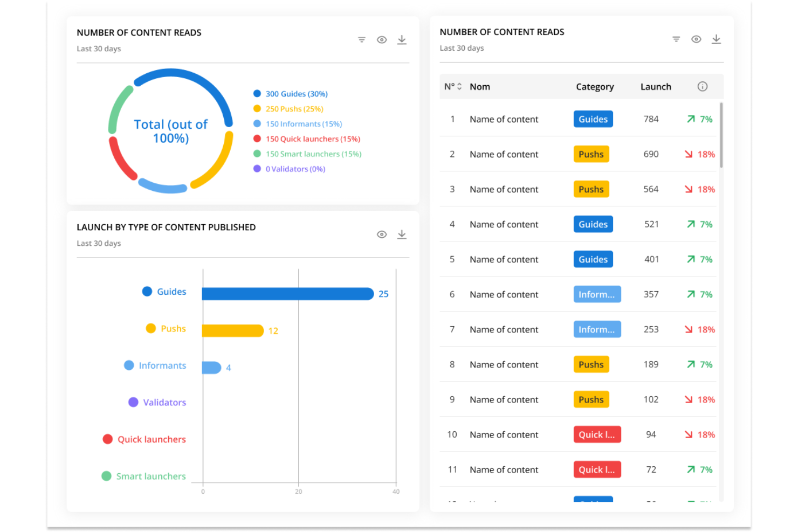
Task: Click Quick l... tag in row 10
Action: click(597, 434)
